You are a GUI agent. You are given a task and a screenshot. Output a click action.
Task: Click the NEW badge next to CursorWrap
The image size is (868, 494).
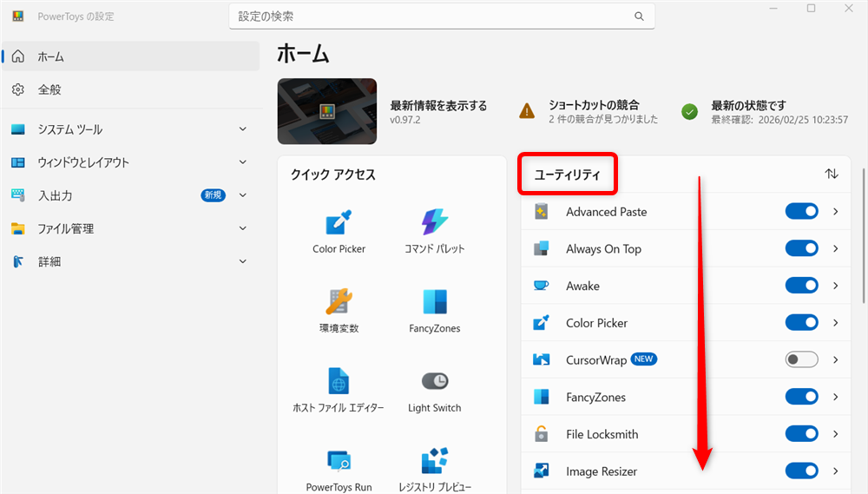(643, 359)
